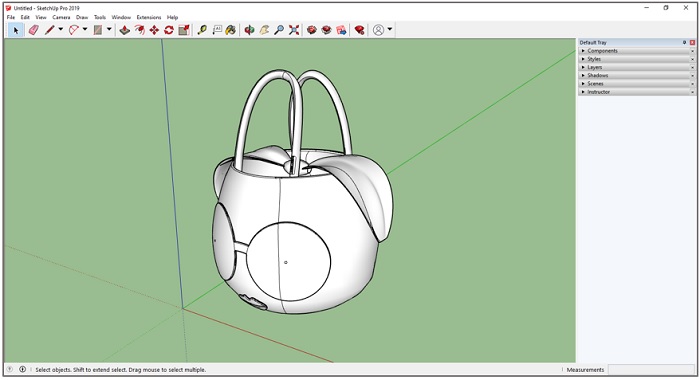Select the Text label tool
This screenshot has height=380, width=700.
217,30
